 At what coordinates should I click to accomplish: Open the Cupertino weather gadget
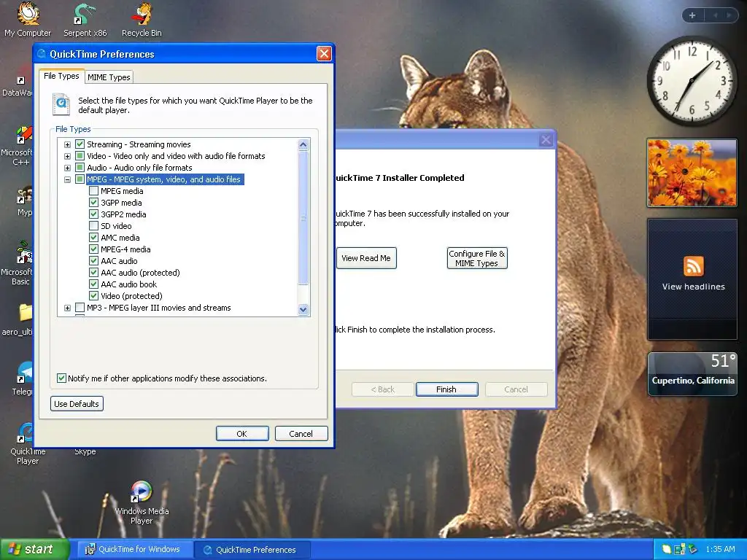pyautogui.click(x=692, y=374)
